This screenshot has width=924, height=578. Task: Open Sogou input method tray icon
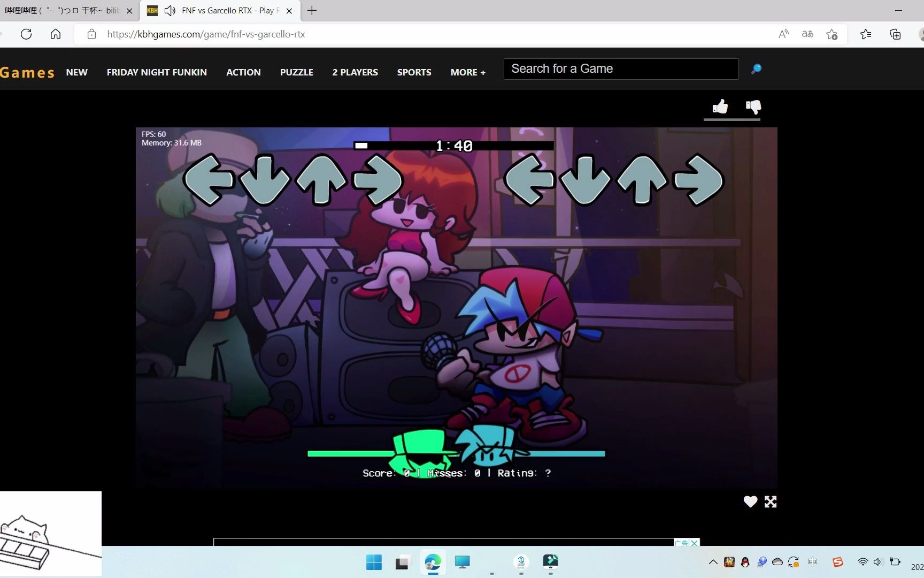tap(838, 562)
